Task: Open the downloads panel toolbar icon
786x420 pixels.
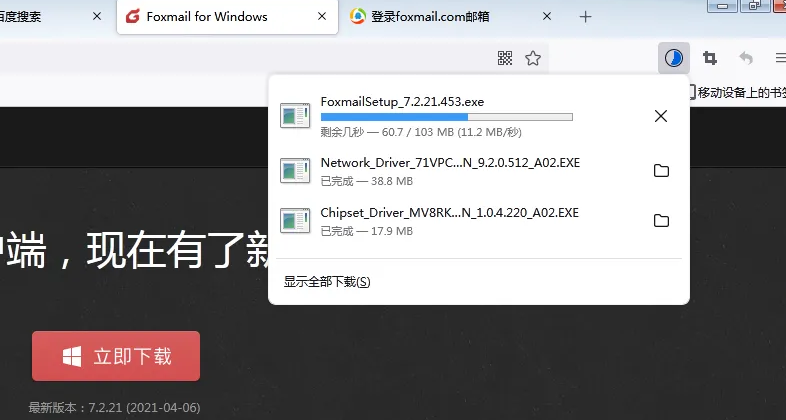Action: (673, 58)
